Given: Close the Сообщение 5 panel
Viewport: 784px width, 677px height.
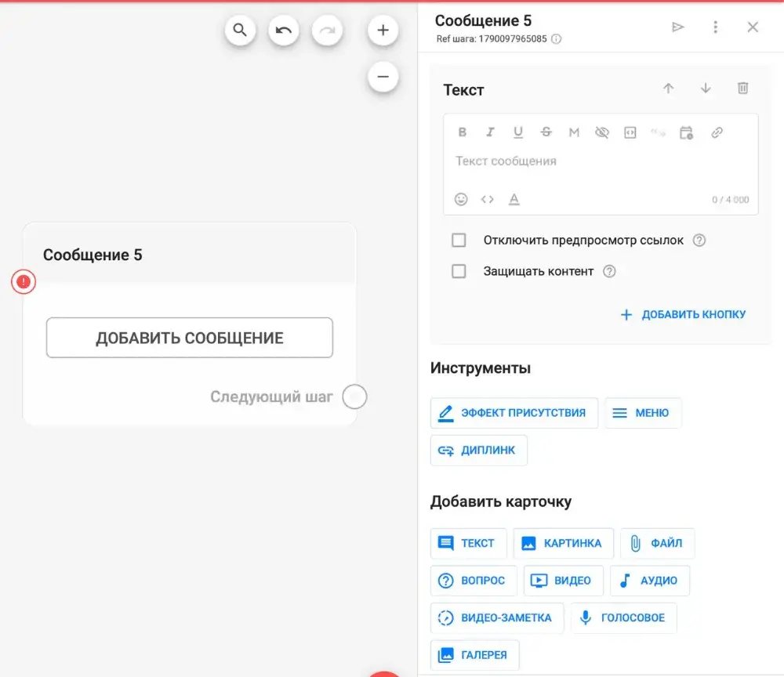Looking at the screenshot, I should click(753, 27).
